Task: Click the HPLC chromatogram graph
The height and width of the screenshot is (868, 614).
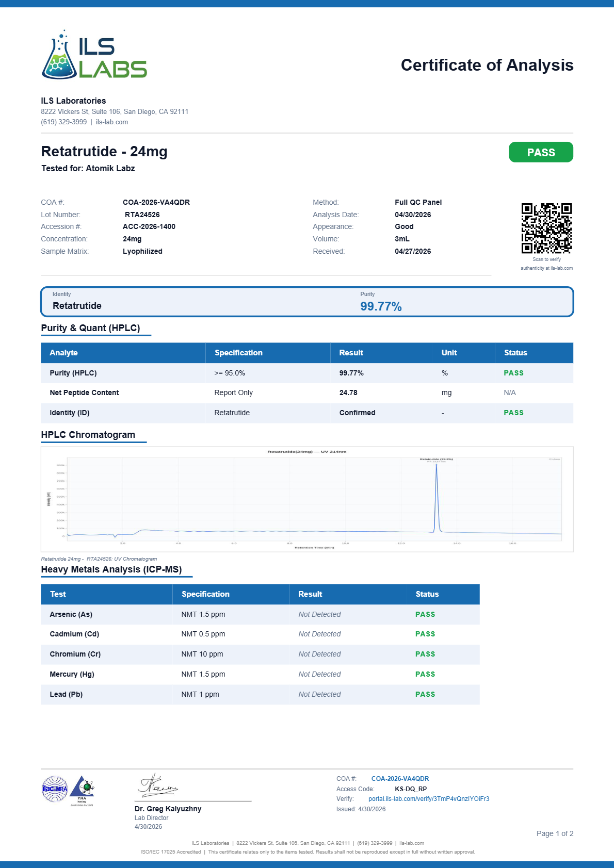Action: 307,499
